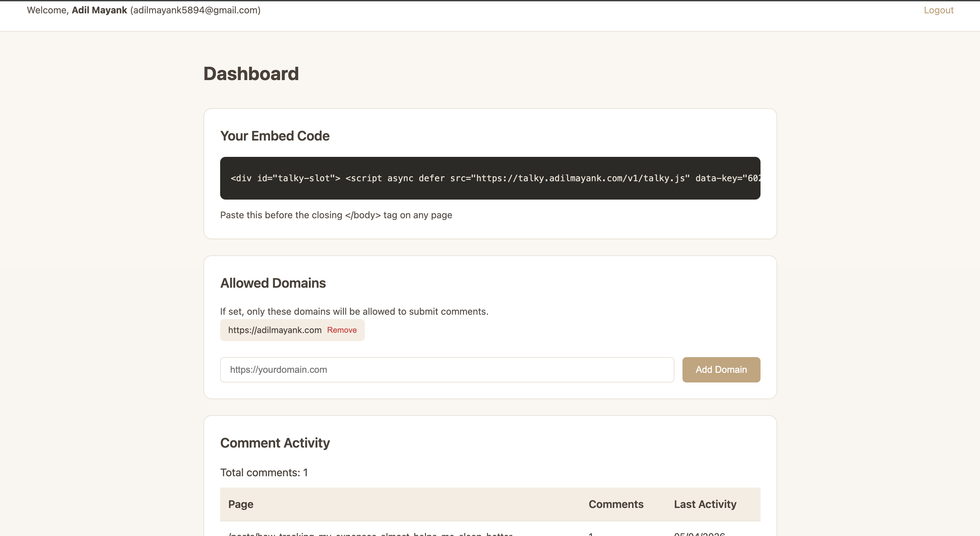980x536 pixels.
Task: Click the 'Last Activity' column header
Action: [x=705, y=504]
